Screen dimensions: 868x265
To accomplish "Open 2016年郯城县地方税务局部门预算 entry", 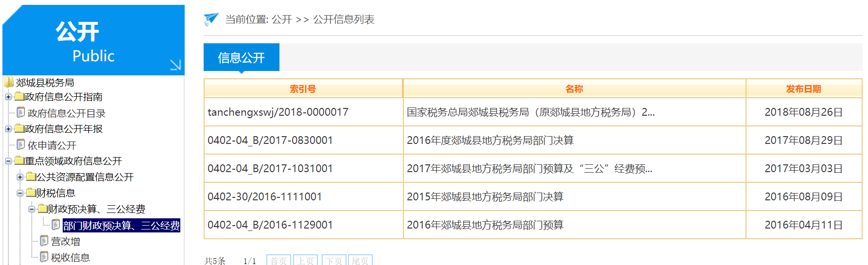I will pos(485,225).
